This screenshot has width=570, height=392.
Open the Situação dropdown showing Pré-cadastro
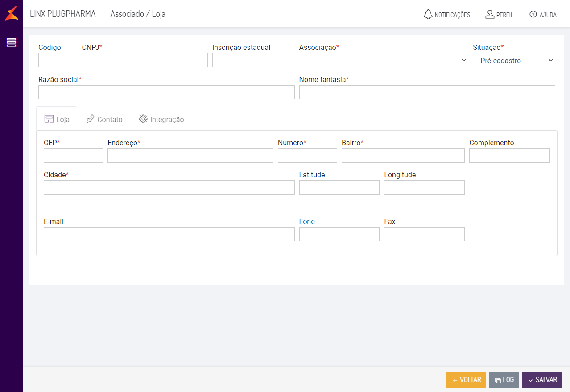(x=514, y=60)
